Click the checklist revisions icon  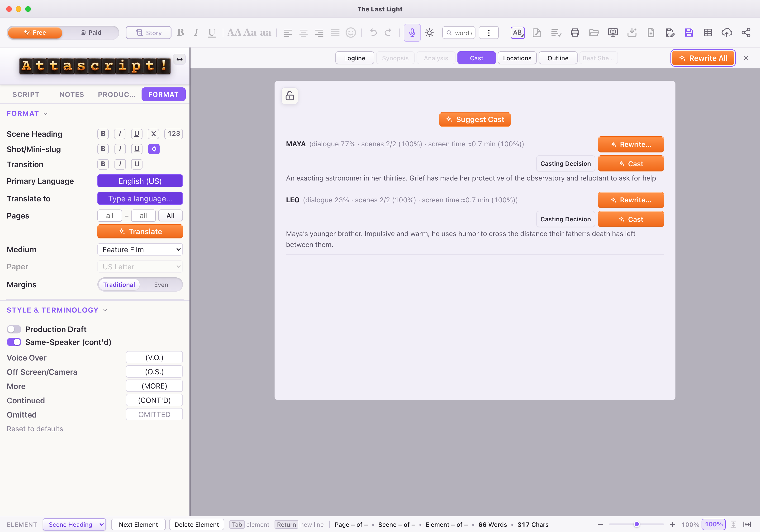(x=556, y=33)
